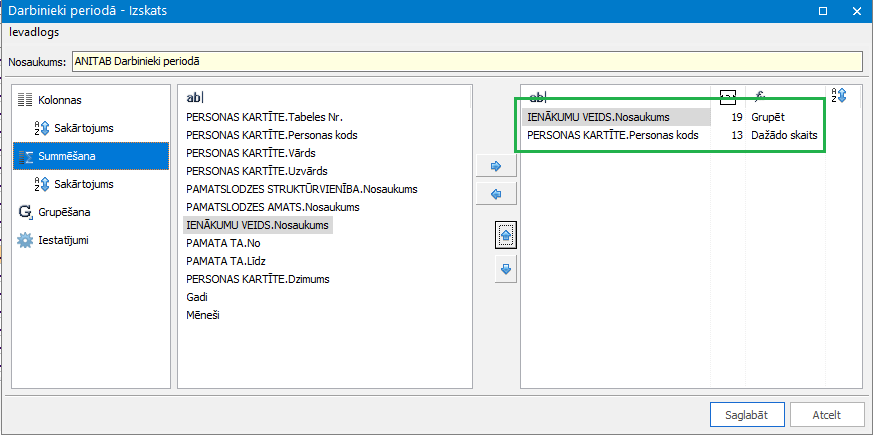The width and height of the screenshot is (873, 436).
Task: Open Sakārtojums under Summēšana
Action: (84, 184)
